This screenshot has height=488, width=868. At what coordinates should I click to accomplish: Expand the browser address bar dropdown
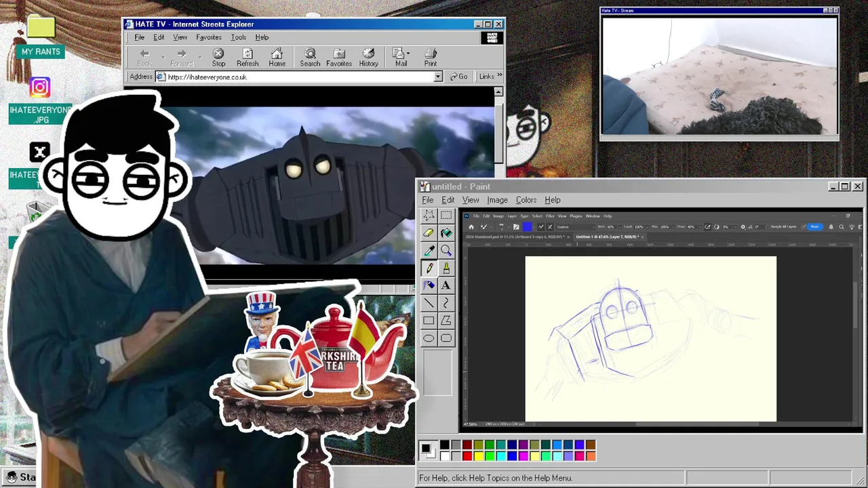(438, 77)
